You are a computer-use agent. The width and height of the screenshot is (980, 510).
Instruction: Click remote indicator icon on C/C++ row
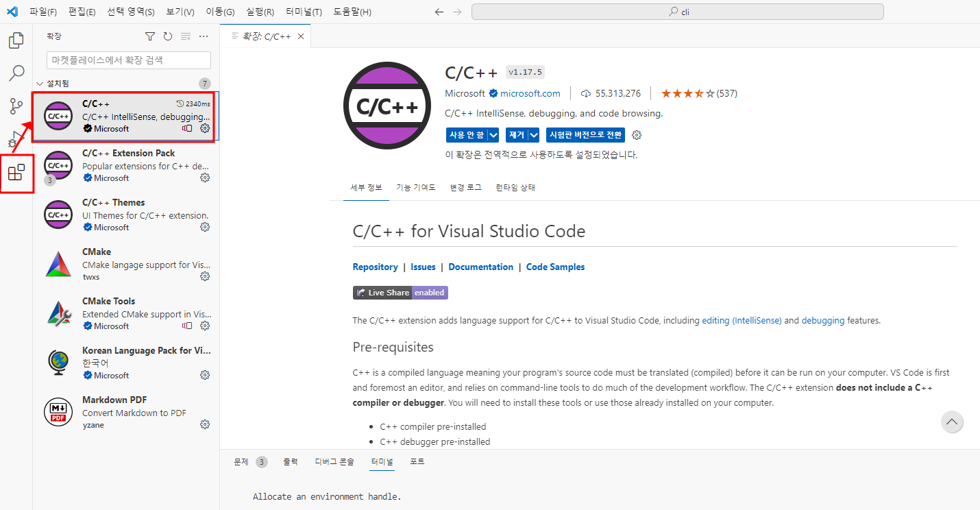click(x=187, y=128)
